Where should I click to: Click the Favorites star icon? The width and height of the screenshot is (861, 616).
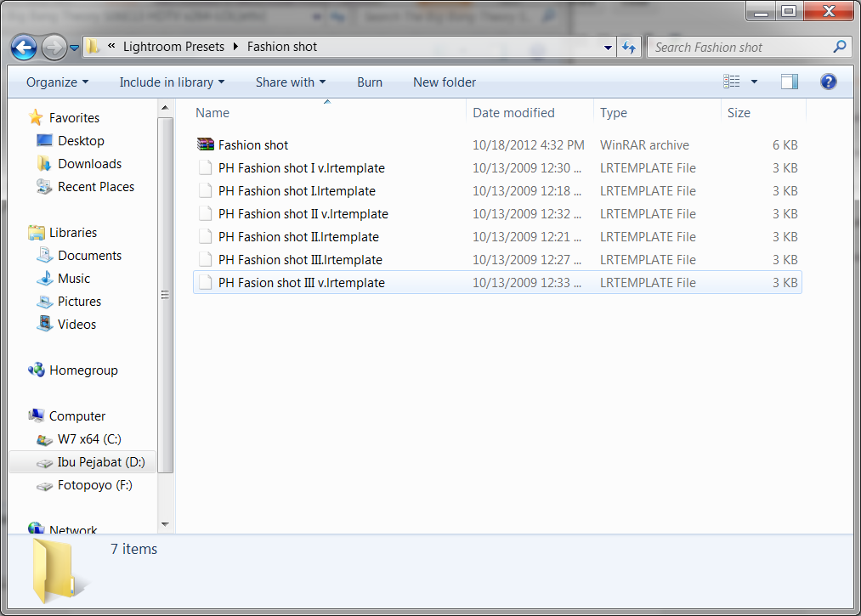tap(36, 117)
